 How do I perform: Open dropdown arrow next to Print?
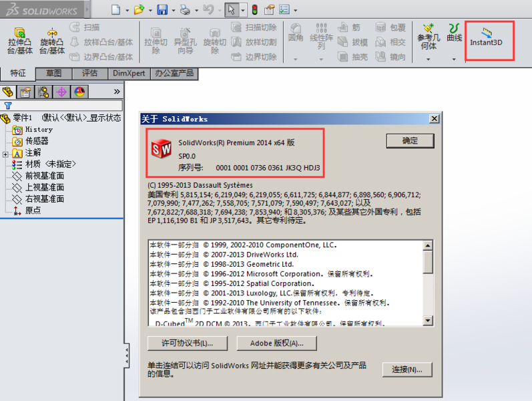pyautogui.click(x=196, y=11)
